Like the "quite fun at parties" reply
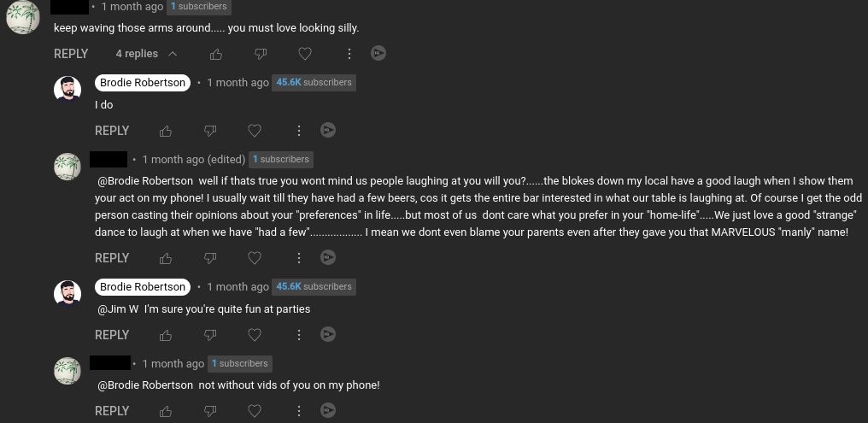This screenshot has height=423, width=868. click(x=165, y=335)
